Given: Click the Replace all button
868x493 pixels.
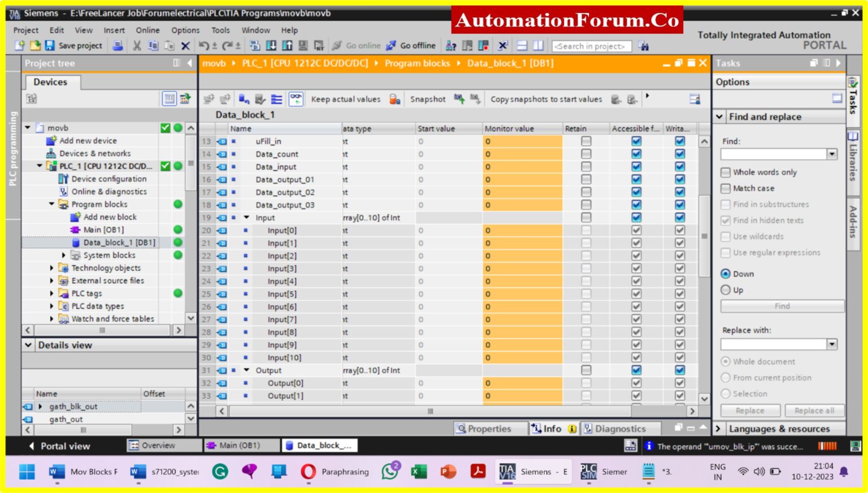Looking at the screenshot, I should click(814, 410).
